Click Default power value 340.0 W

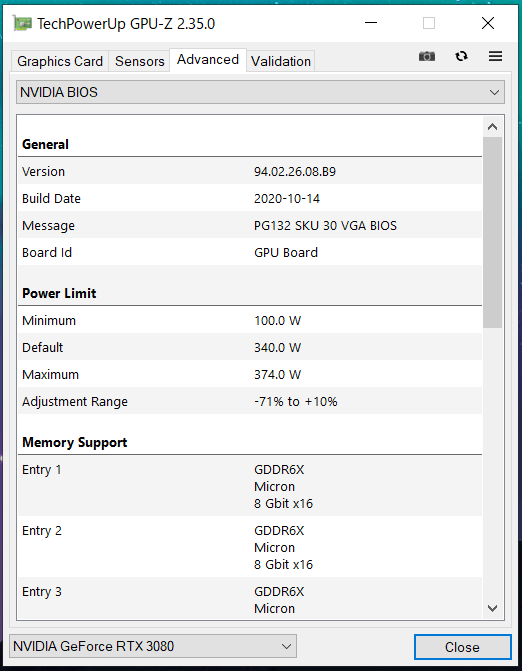(x=277, y=347)
